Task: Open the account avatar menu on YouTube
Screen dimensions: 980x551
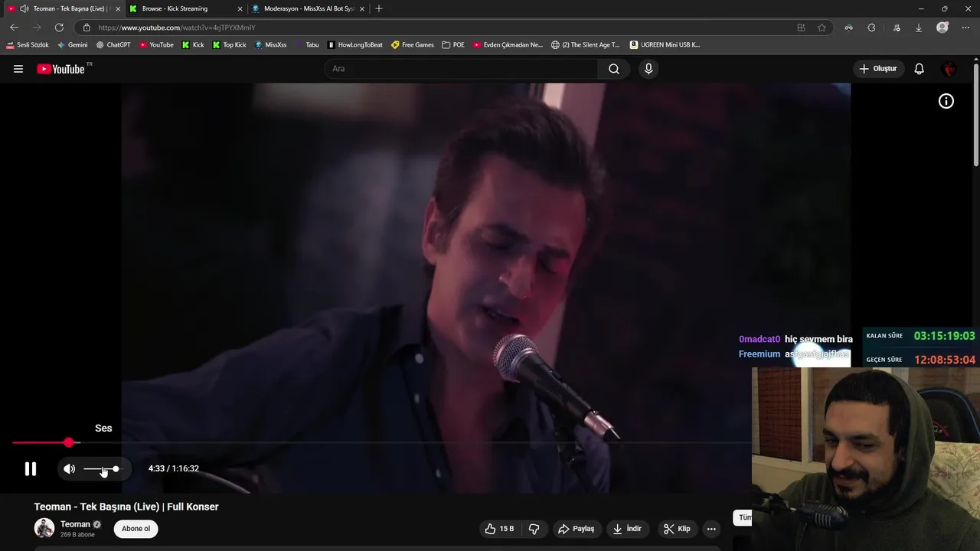Action: click(x=949, y=69)
